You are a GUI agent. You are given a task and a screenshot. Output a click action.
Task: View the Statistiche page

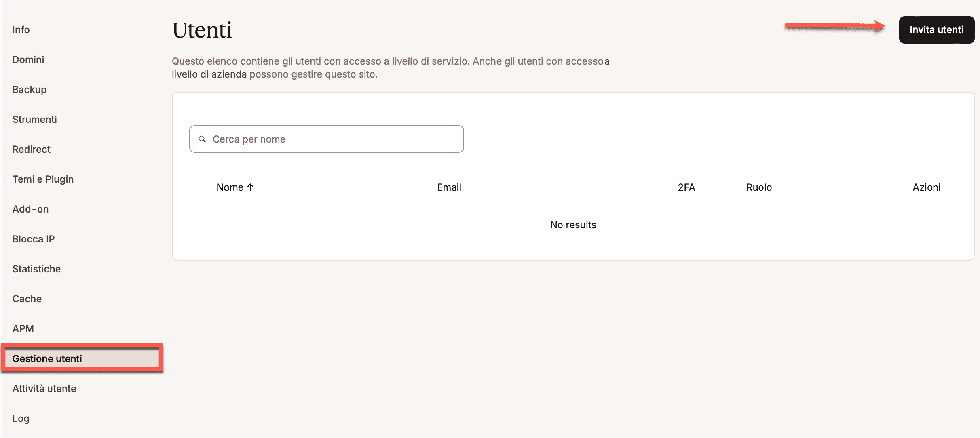37,269
